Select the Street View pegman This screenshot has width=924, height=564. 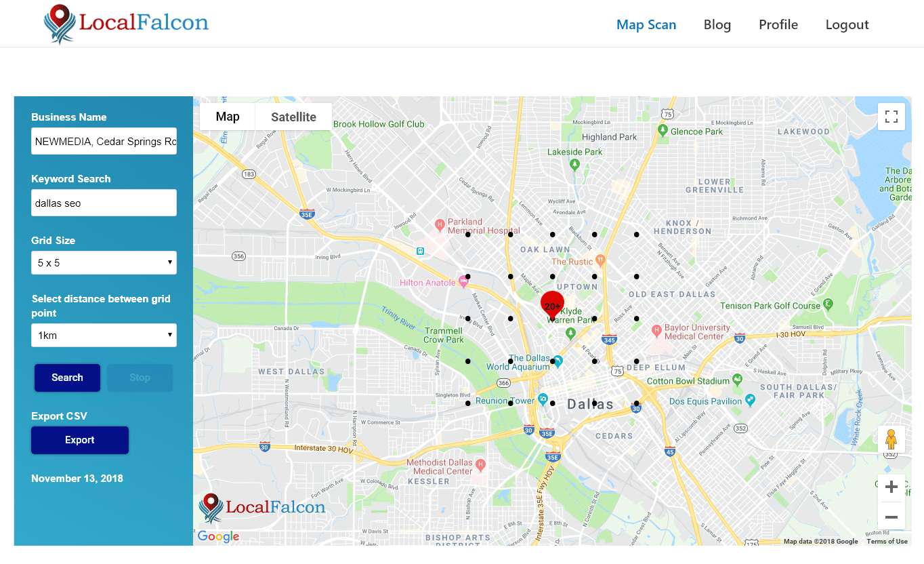891,440
